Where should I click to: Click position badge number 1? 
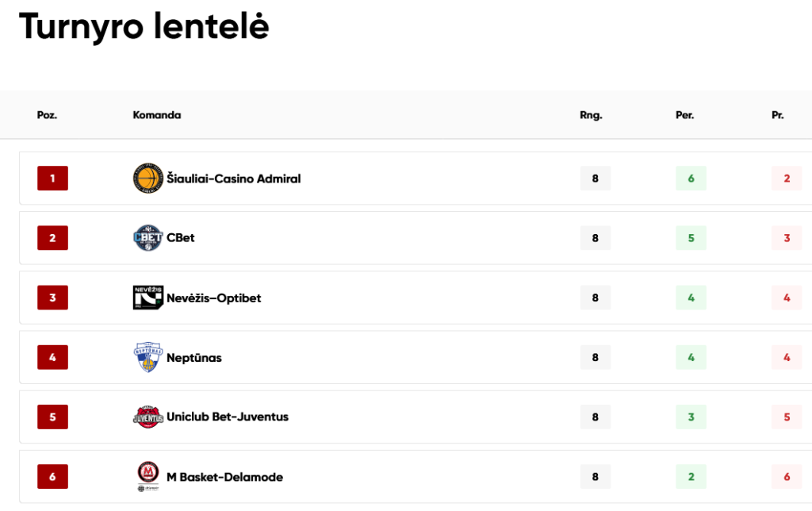[53, 179]
